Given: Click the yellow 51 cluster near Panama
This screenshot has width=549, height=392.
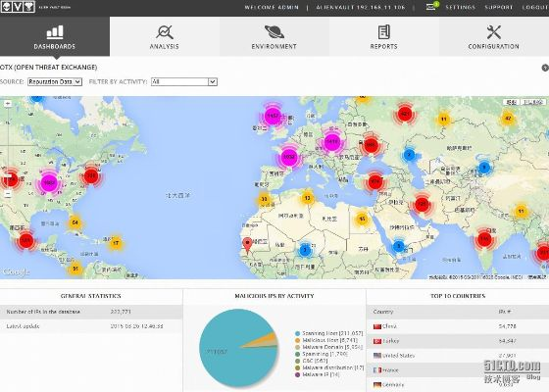Looking at the screenshot, I should point(75,269).
